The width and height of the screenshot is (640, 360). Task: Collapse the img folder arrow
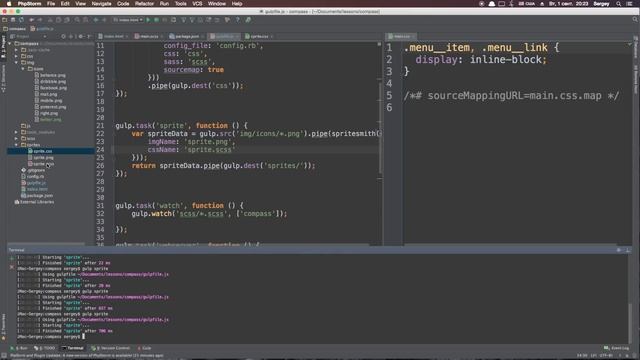click(x=16, y=62)
